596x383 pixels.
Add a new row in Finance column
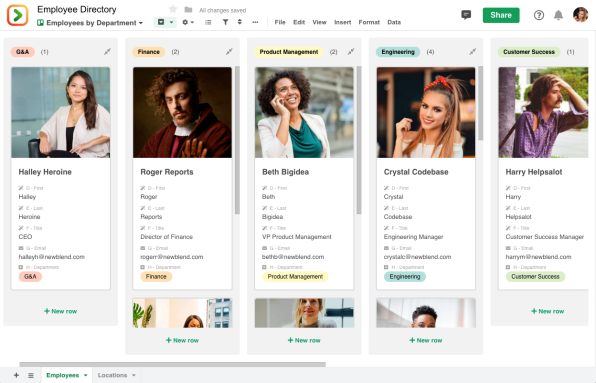(x=182, y=340)
